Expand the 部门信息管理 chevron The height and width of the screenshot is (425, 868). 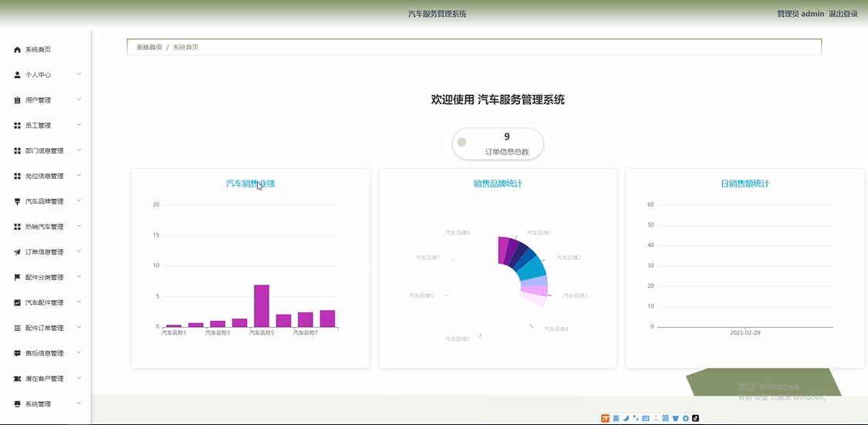click(79, 150)
